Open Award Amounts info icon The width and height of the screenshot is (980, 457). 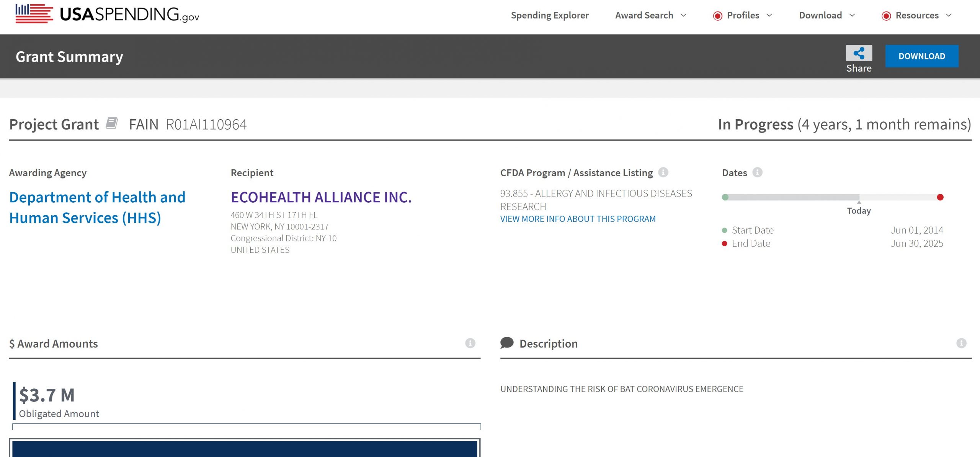470,343
